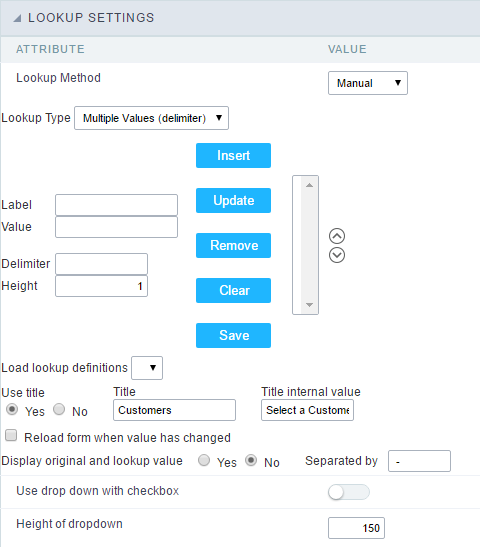
Task: Focus the Delimiter input field
Action: (102, 264)
